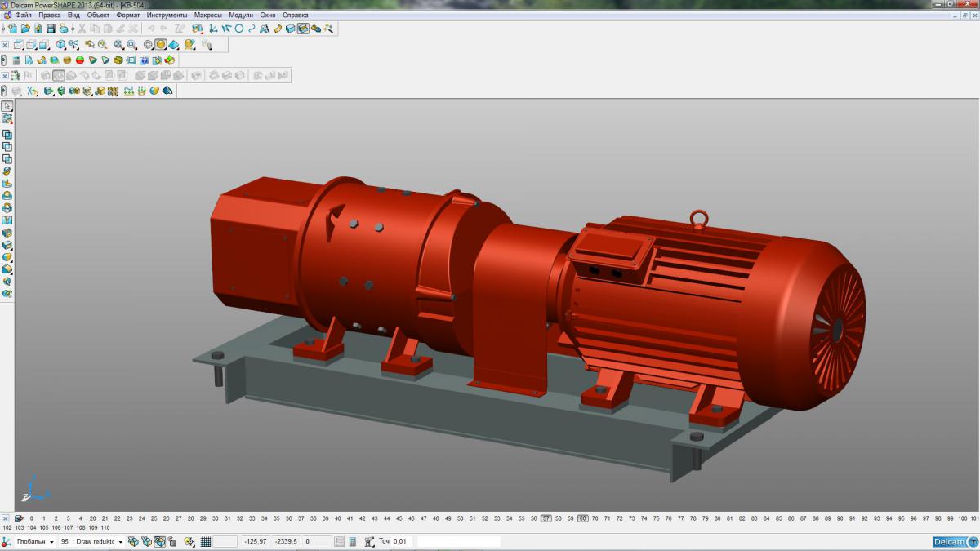980x551 pixels.
Task: Click the Solid boolean add icon in sidebar
Action: click(7, 134)
